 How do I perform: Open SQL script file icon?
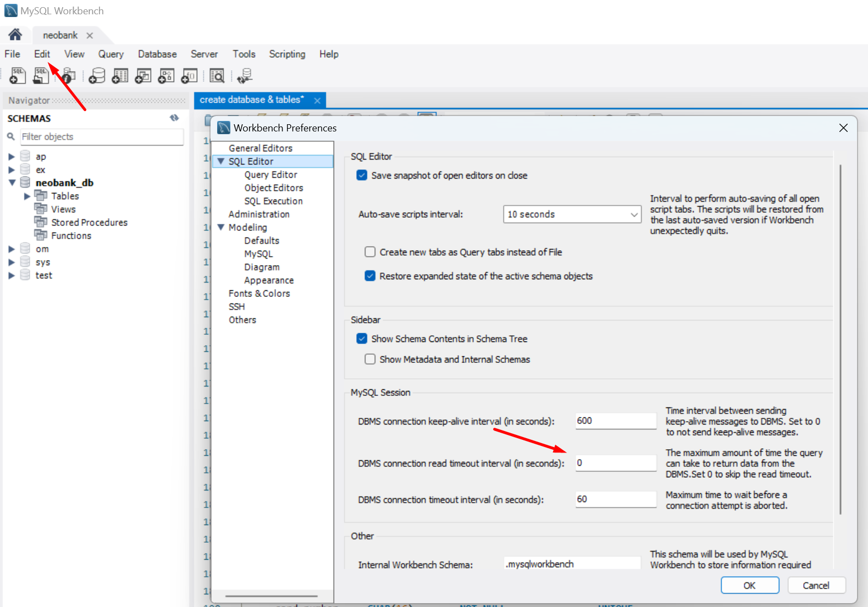(x=41, y=75)
